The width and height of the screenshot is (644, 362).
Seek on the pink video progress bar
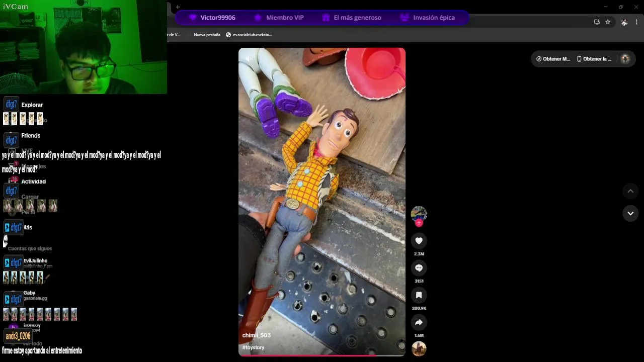(x=322, y=355)
